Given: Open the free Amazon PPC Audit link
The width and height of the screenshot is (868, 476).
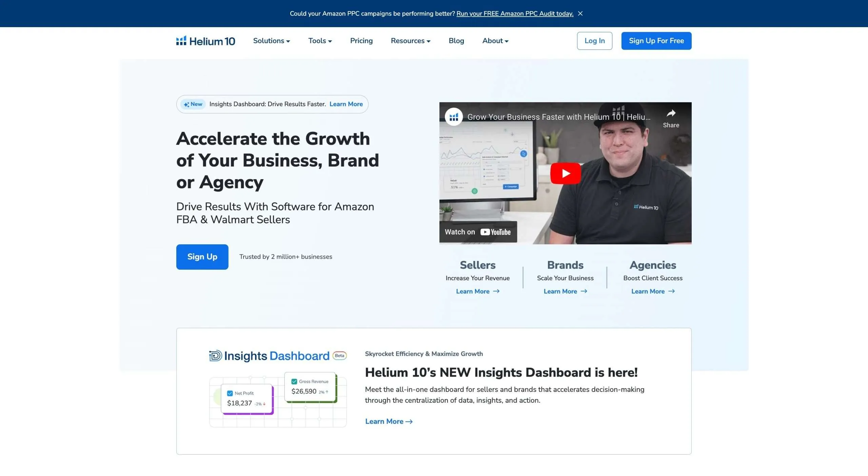Looking at the screenshot, I should (x=515, y=14).
